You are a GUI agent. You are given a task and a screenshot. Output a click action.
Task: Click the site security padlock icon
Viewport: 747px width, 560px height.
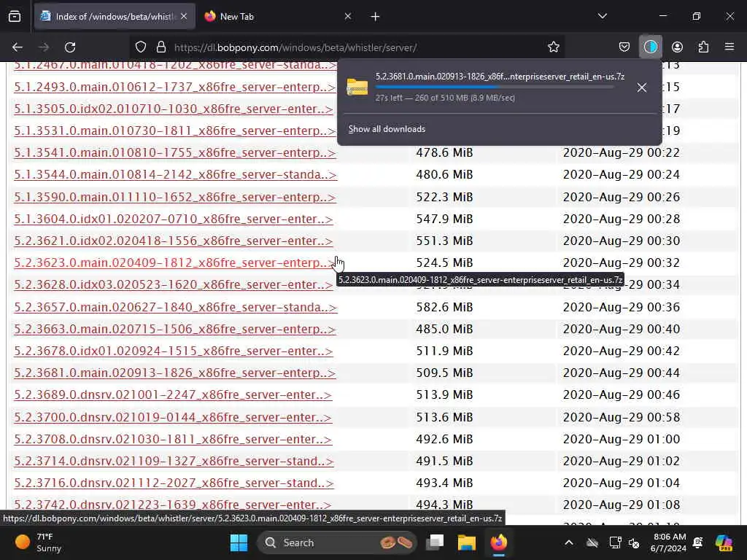(161, 47)
